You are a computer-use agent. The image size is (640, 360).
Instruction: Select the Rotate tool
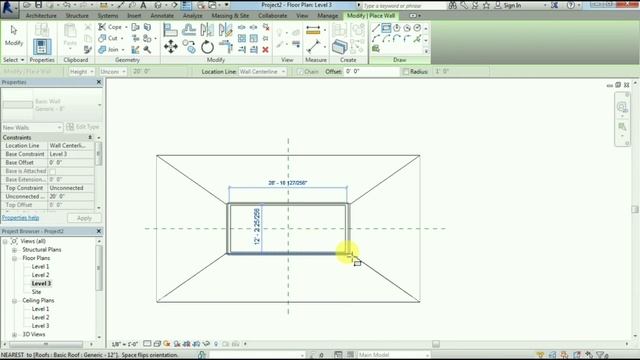pos(207,47)
